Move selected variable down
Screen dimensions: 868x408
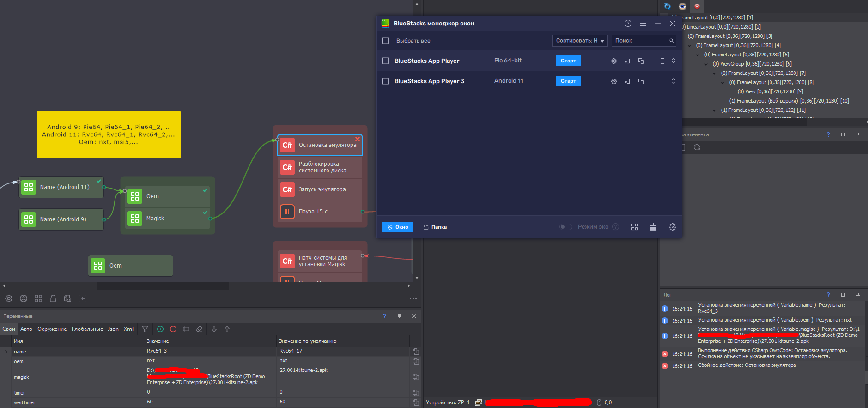[x=214, y=329]
